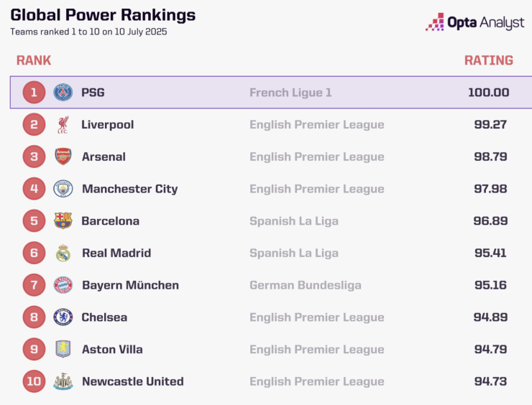Click the Aston Villa crest
This screenshot has width=532, height=405.
pos(63,349)
